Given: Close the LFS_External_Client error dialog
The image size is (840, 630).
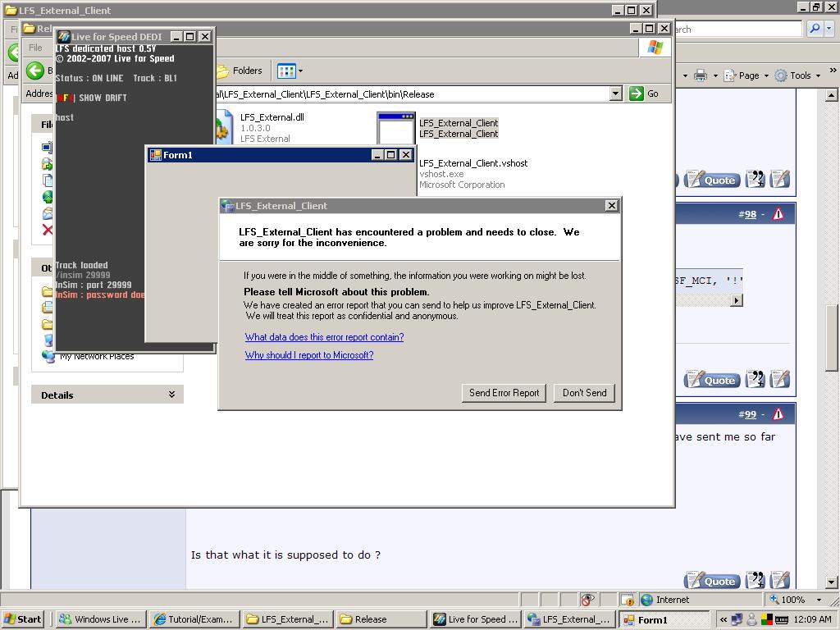Looking at the screenshot, I should pos(611,206).
